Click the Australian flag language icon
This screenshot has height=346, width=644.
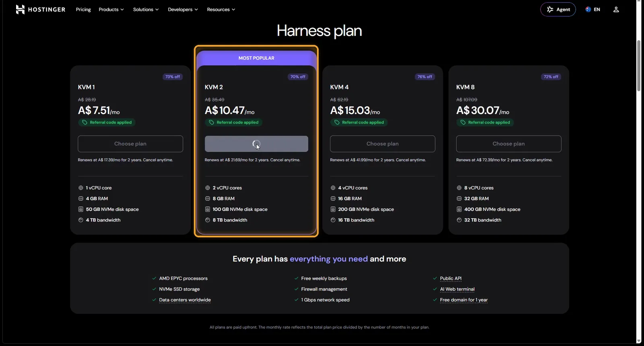pyautogui.click(x=588, y=9)
